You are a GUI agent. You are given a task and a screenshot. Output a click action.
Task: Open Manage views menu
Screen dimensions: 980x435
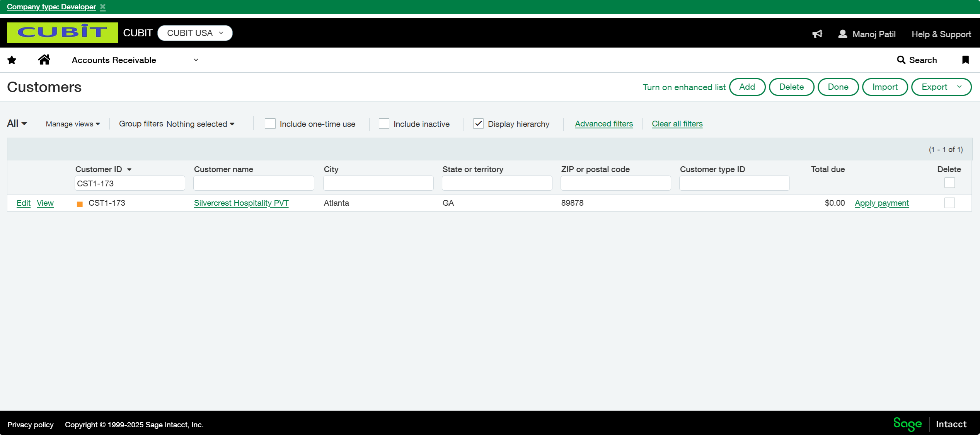pos(73,124)
